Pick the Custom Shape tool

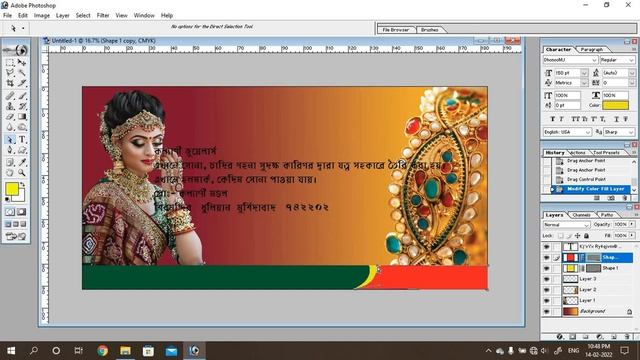pyautogui.click(x=22, y=150)
